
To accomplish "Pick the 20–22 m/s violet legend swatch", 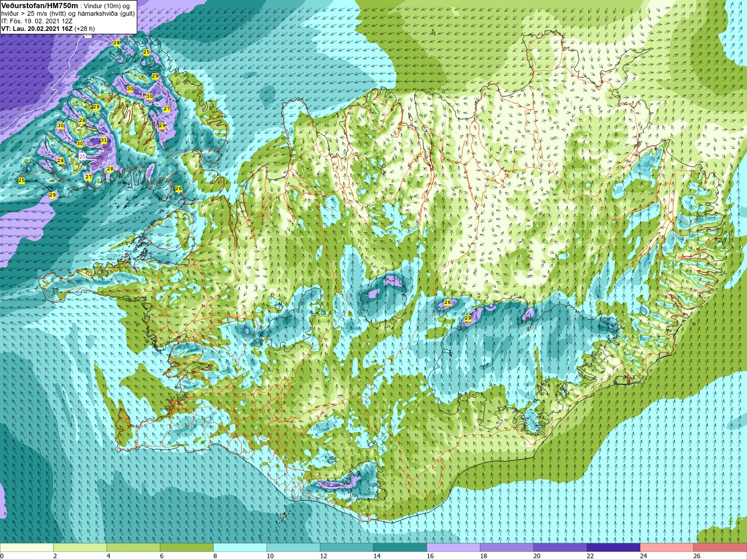I will click(560, 548).
